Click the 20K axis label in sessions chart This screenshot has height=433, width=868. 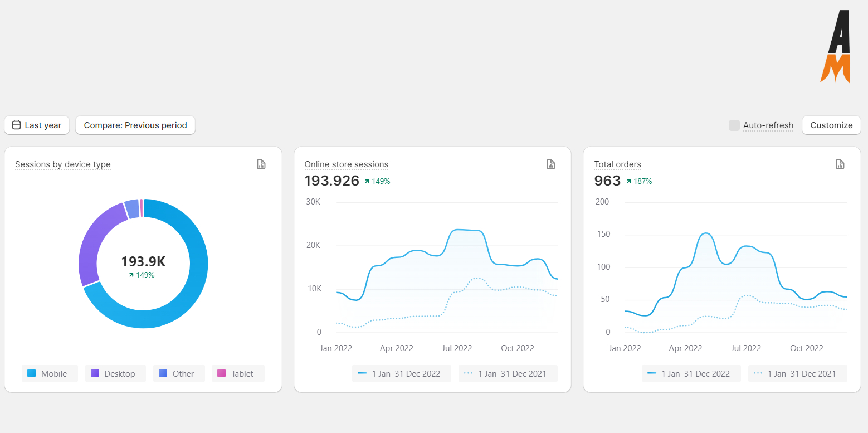coord(314,245)
